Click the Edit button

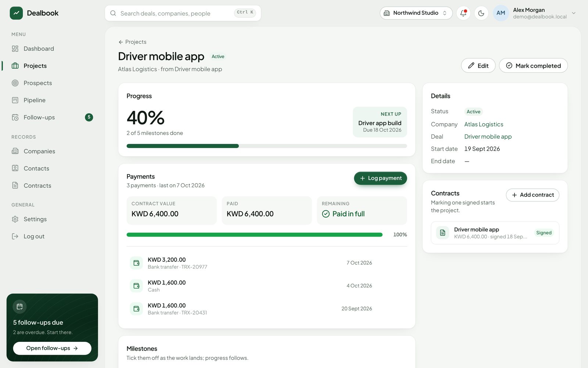478,66
